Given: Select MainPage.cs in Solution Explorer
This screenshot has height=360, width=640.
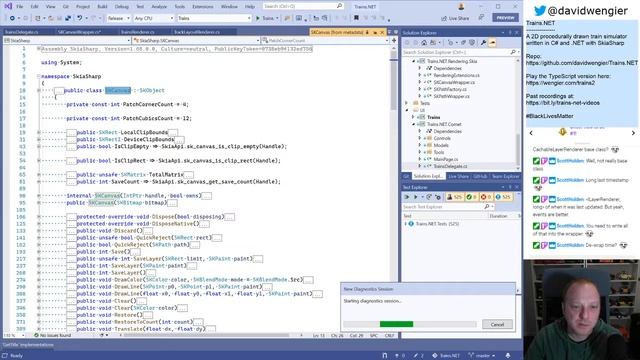Looking at the screenshot, I should [x=446, y=159].
